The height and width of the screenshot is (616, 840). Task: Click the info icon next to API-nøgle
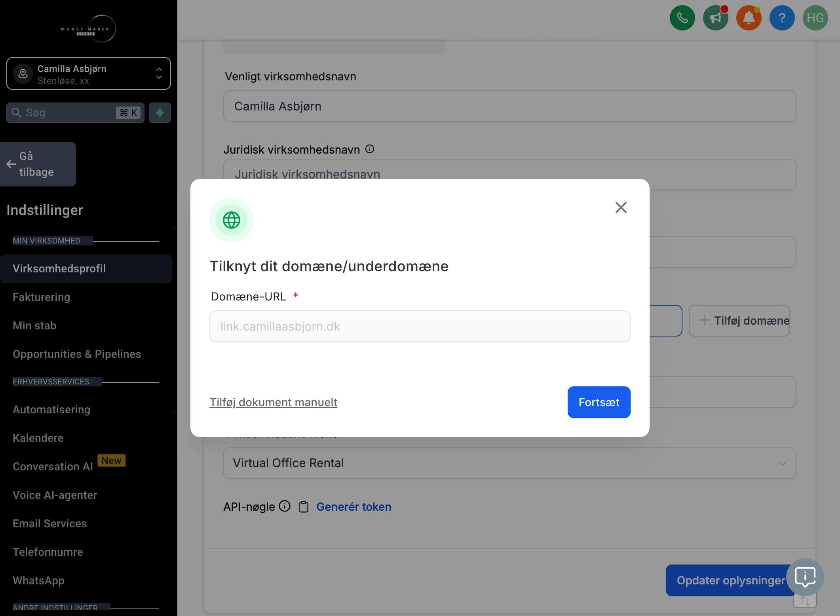[x=285, y=506]
